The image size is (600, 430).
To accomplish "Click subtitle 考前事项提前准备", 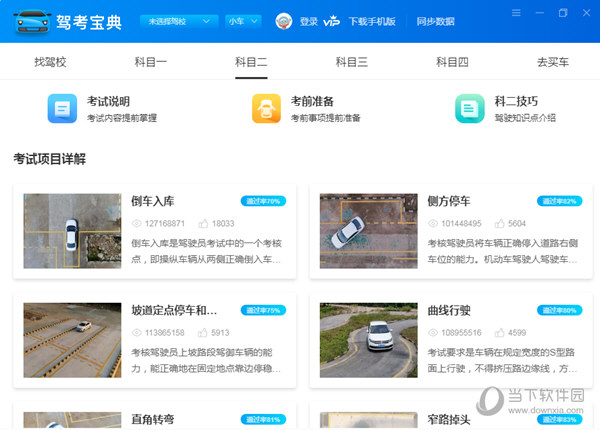I will pyautogui.click(x=326, y=118).
